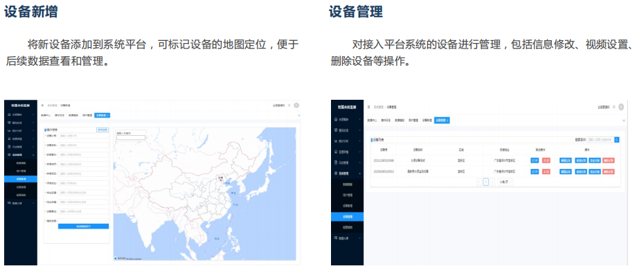This screenshot has width=644, height=273.
Task: Click the map logo at map's bottom-left corner
Action: [116, 258]
